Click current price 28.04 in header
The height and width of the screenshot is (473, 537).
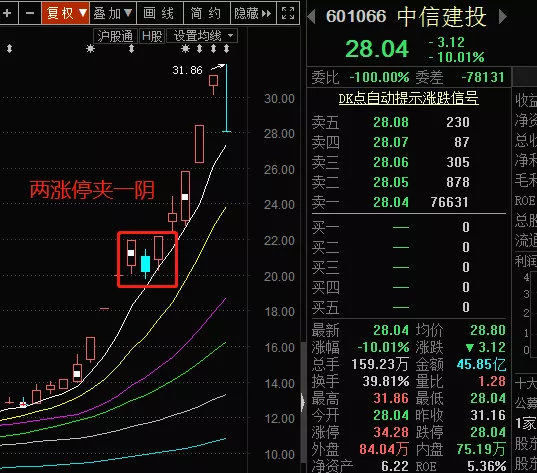(377, 49)
